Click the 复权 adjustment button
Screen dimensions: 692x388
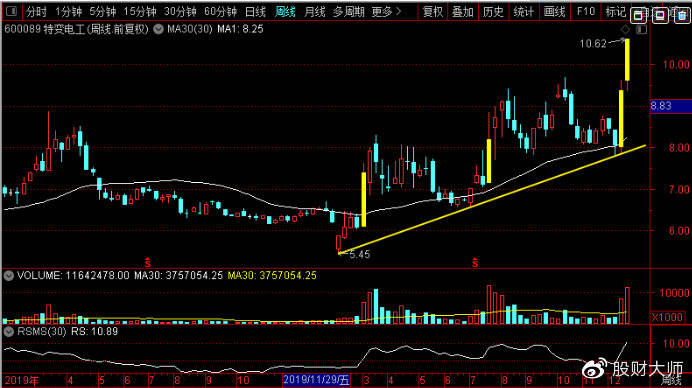[432, 12]
